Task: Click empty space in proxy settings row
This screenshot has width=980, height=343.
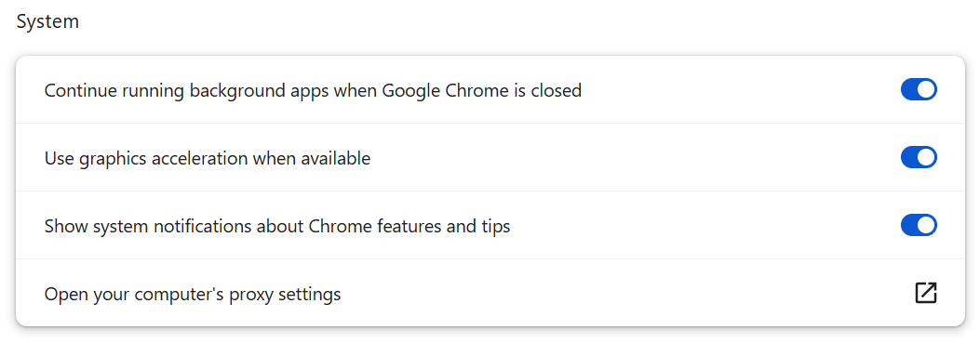Action: coord(625,293)
